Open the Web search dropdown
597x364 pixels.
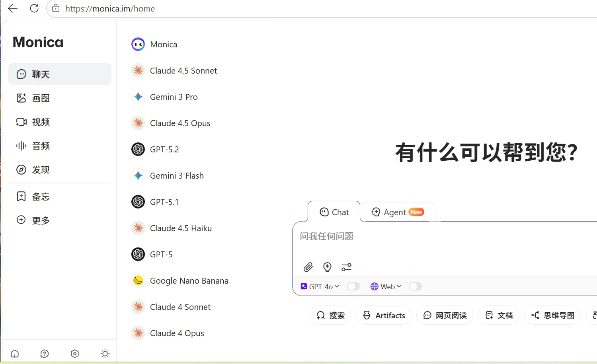[386, 286]
